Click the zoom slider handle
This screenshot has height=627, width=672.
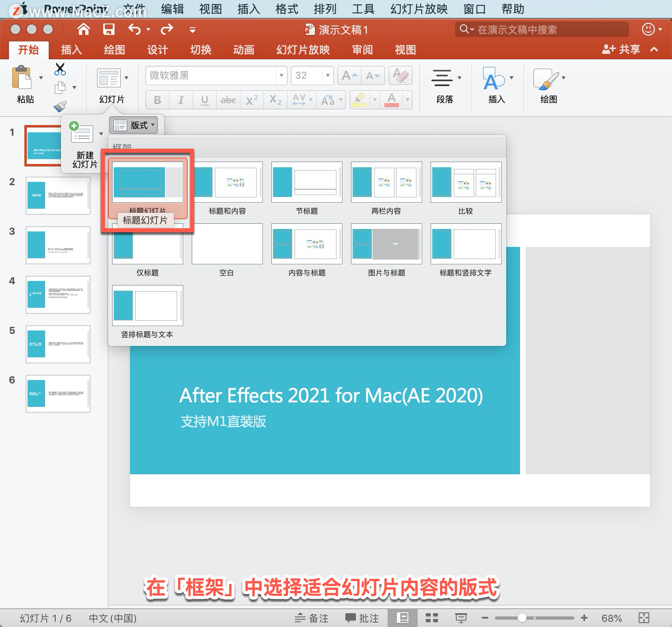coord(522,618)
